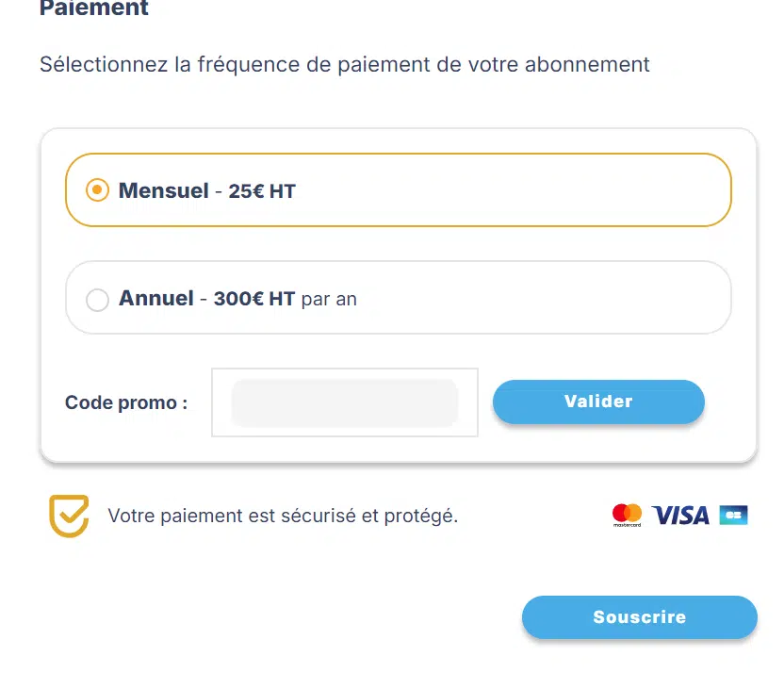Viewport: 784px width, 689px height.
Task: Click the Annuel label text
Action: (156, 298)
